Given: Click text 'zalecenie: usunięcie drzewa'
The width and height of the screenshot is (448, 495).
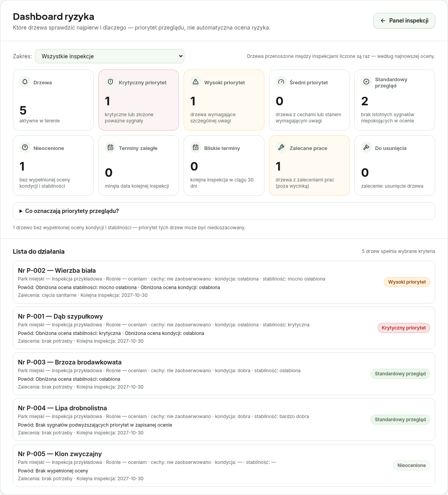Looking at the screenshot, I should (392, 186).
